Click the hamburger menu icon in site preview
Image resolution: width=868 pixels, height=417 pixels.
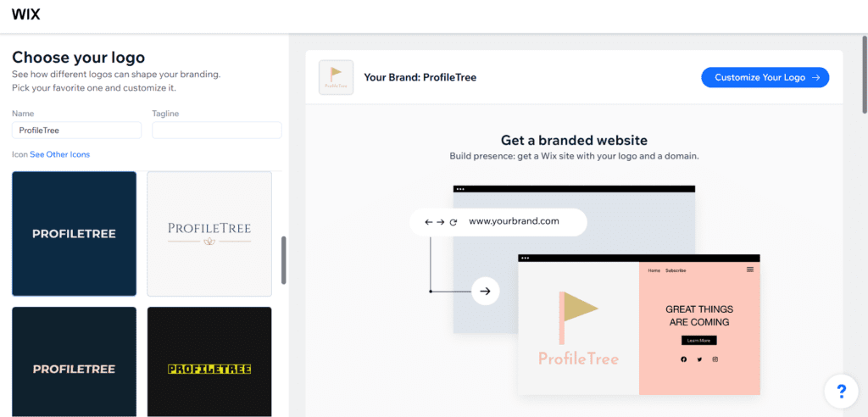tap(750, 270)
